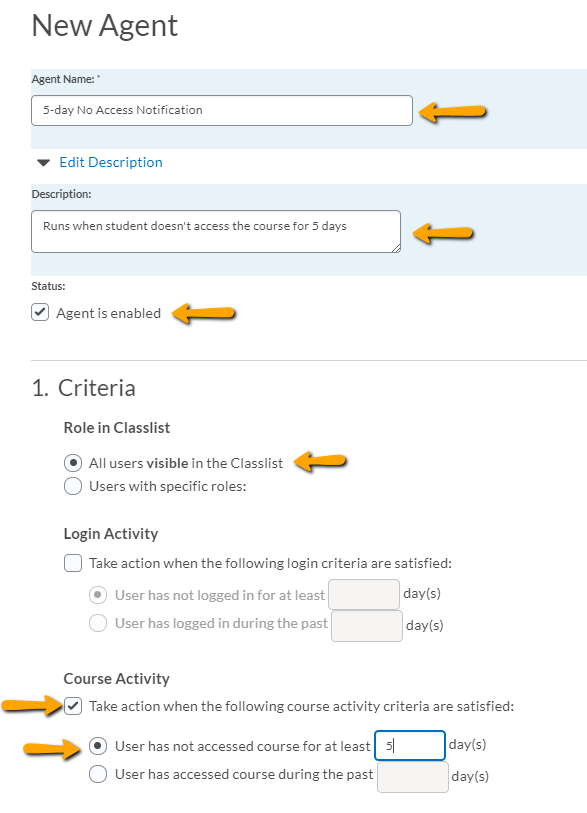Click the Criteria section heading
Viewport: 587px width, 813px height.
tap(83, 388)
